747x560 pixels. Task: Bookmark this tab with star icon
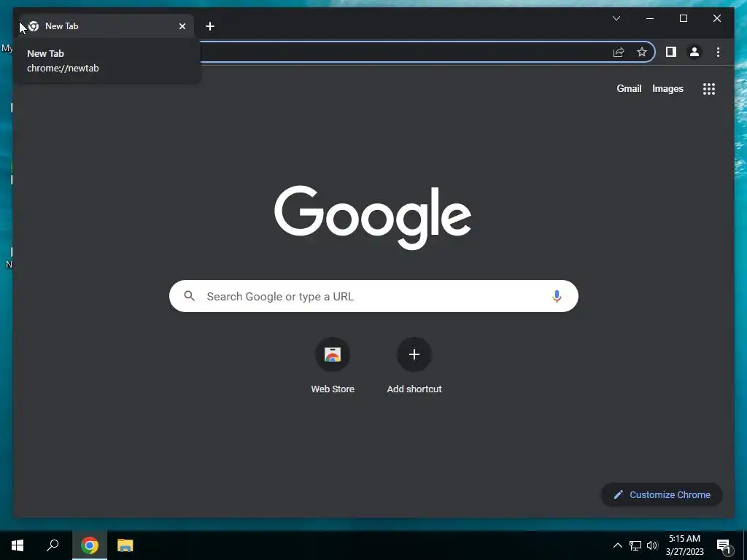point(642,52)
